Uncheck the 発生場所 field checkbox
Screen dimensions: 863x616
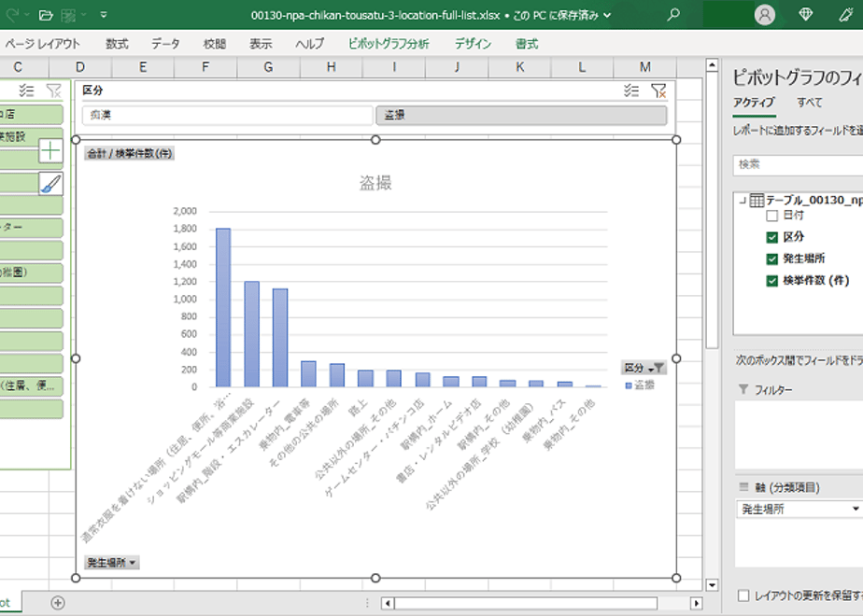point(771,259)
